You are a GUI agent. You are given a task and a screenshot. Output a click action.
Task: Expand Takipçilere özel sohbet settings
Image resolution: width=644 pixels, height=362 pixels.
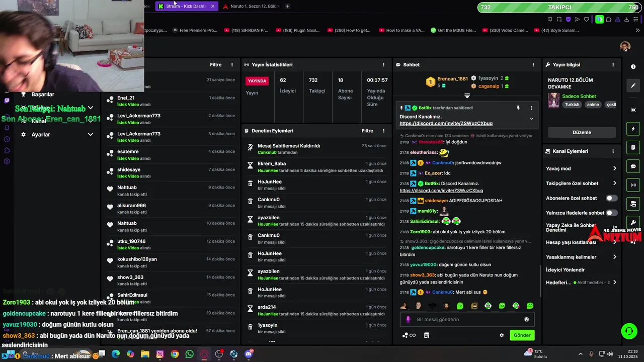614,184
